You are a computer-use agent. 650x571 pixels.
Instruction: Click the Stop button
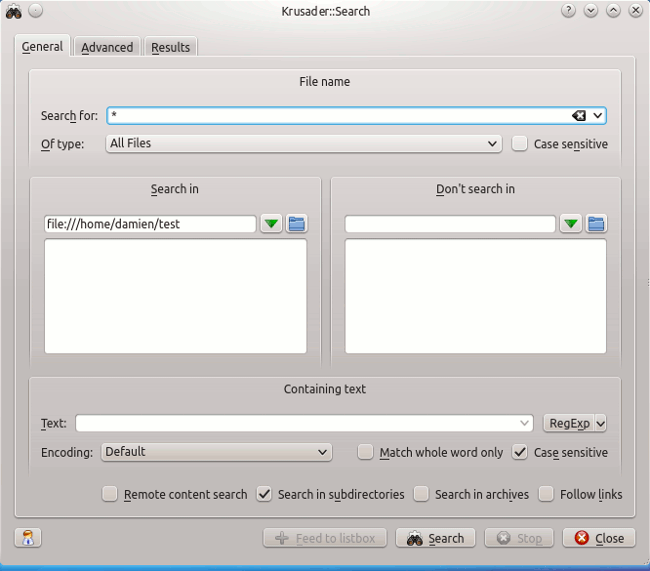[519, 538]
